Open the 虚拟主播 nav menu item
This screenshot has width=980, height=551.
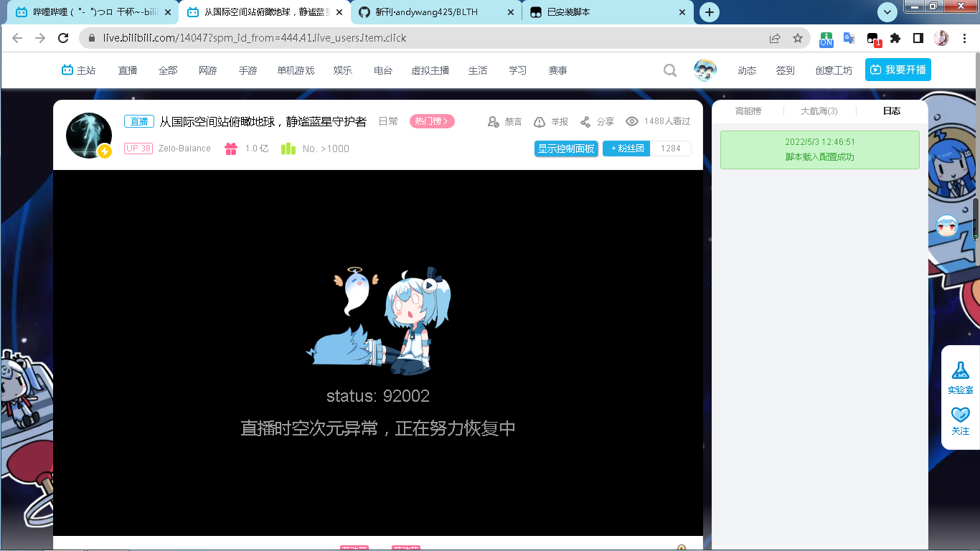click(430, 70)
